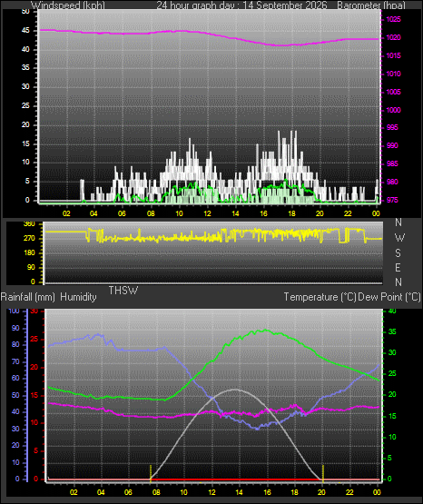The image size is (423, 504).
Task: Click the S compass label
Action: (398, 253)
